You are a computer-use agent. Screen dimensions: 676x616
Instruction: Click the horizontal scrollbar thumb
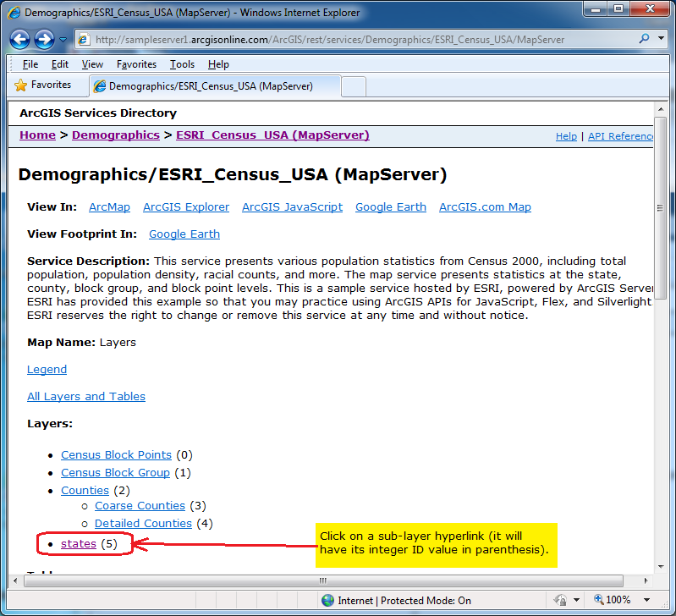(x=323, y=580)
